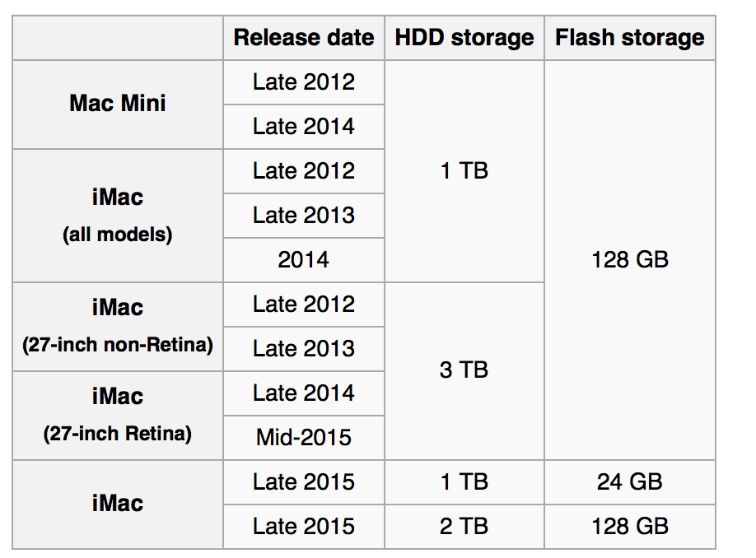Select the Mac Mini row header
Image resolution: width=756 pixels, height=558 pixels.
(x=118, y=104)
